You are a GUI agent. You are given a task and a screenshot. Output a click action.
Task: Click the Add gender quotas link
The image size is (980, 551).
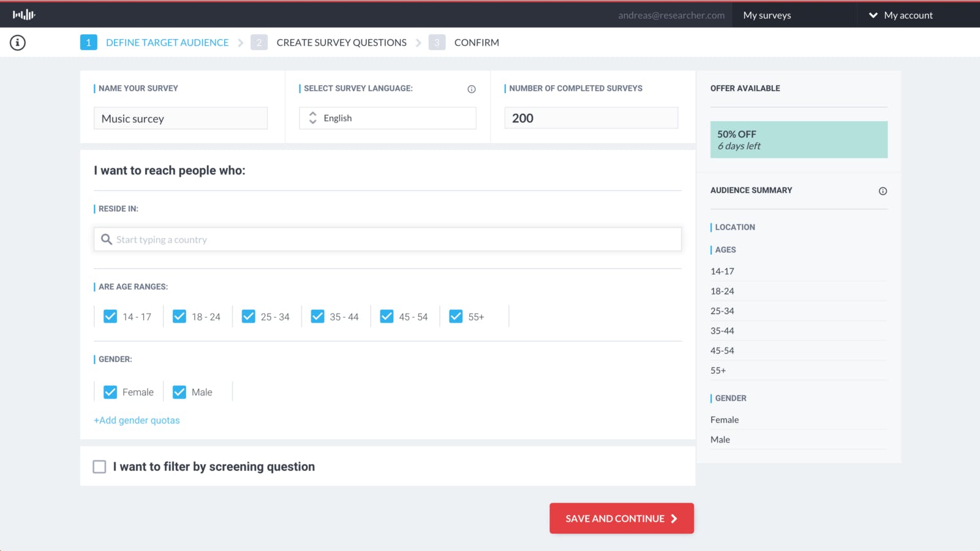click(x=137, y=421)
